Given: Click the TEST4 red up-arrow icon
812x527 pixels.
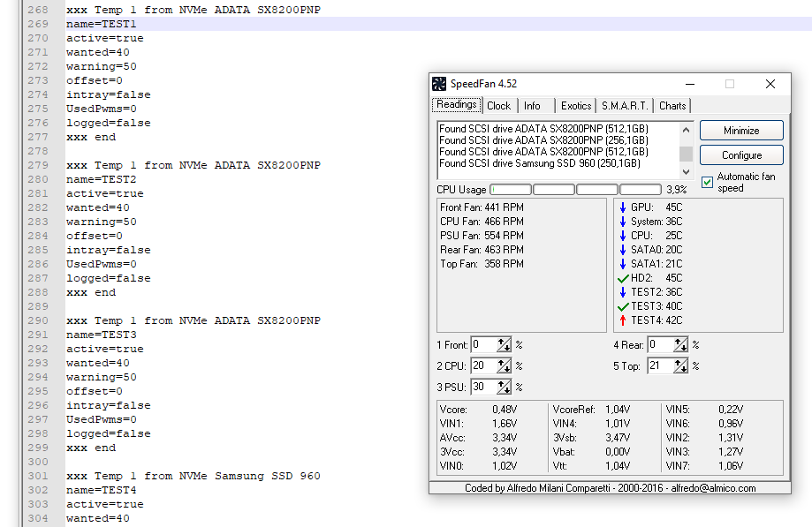Looking at the screenshot, I should coord(623,320).
